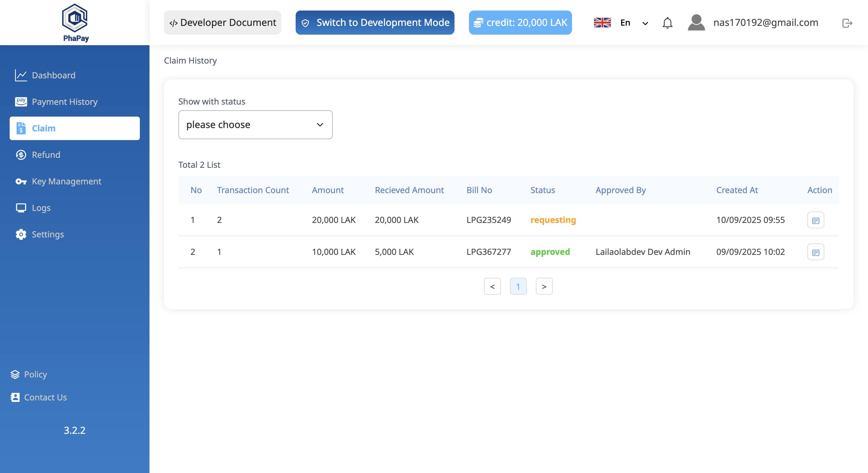868x473 pixels.
Task: Open the status filter dropdown
Action: pos(255,125)
